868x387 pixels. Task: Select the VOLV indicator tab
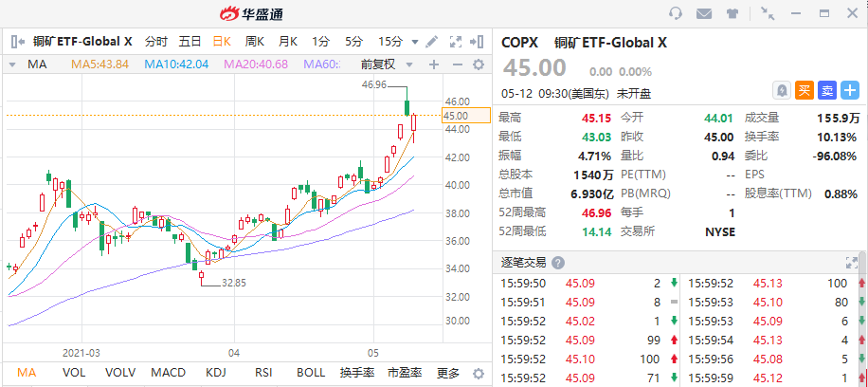click(x=120, y=373)
